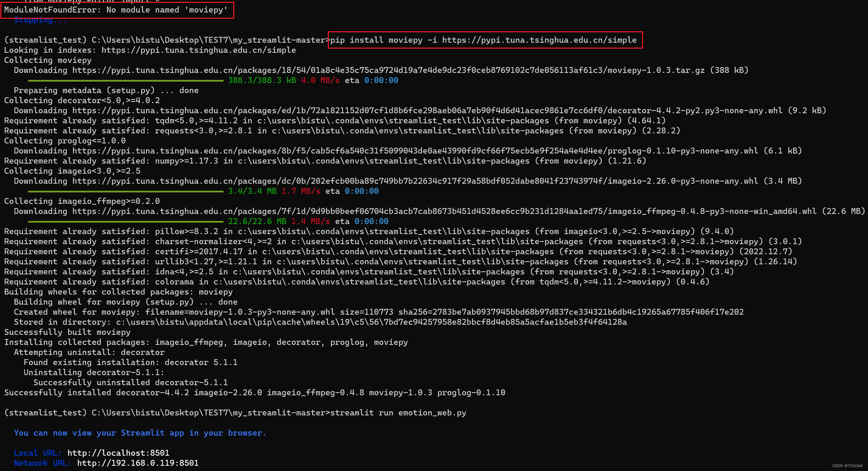Image resolution: width=868 pixels, height=471 pixels.
Task: Click 'Building wheels for collected packages' line
Action: 119,292
